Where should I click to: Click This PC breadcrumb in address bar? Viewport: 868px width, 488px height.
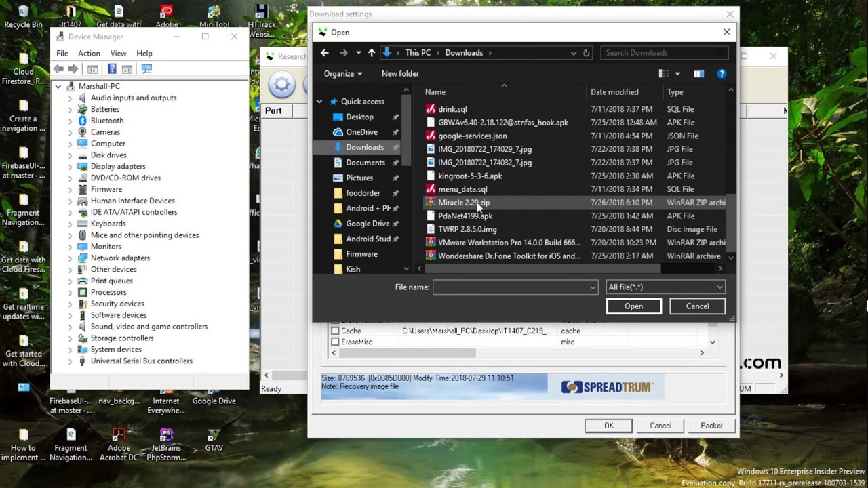[418, 53]
